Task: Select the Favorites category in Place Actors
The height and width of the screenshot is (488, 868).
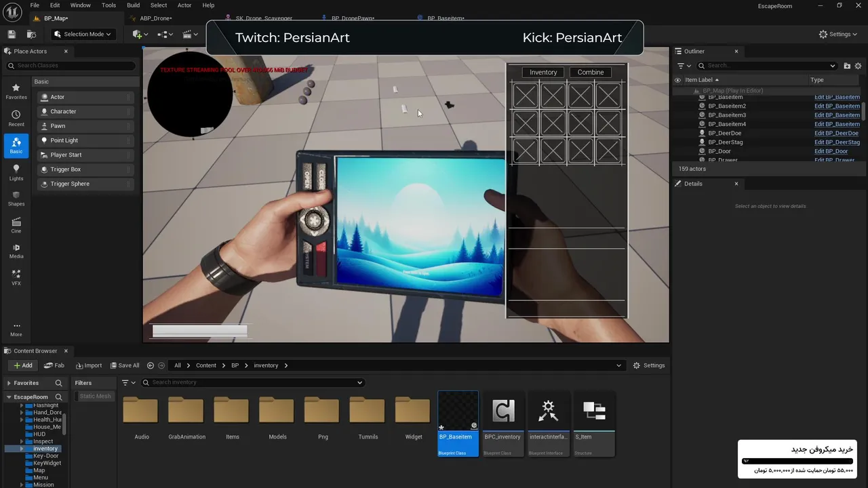Action: click(x=16, y=91)
